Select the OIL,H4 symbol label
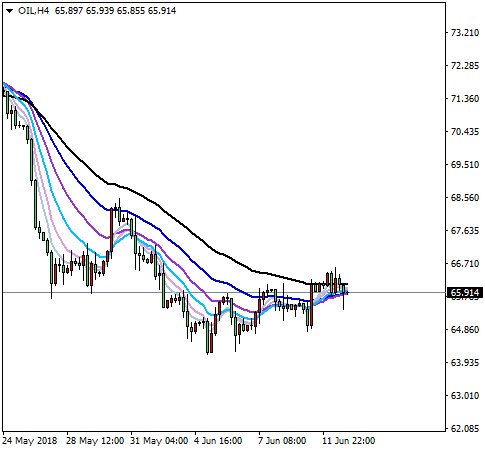Image resolution: width=485 pixels, height=452 pixels. click(33, 11)
